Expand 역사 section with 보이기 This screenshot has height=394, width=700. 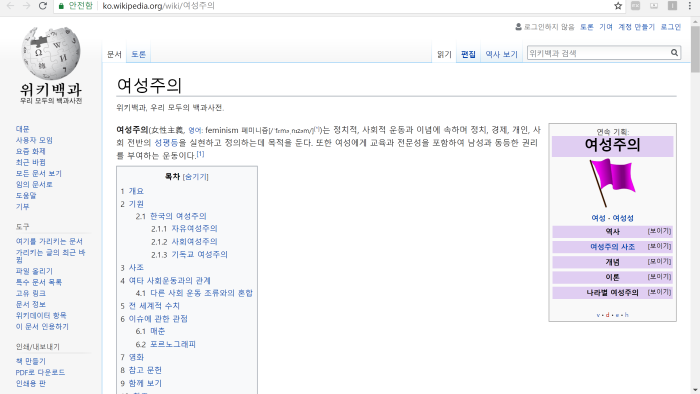coord(659,231)
